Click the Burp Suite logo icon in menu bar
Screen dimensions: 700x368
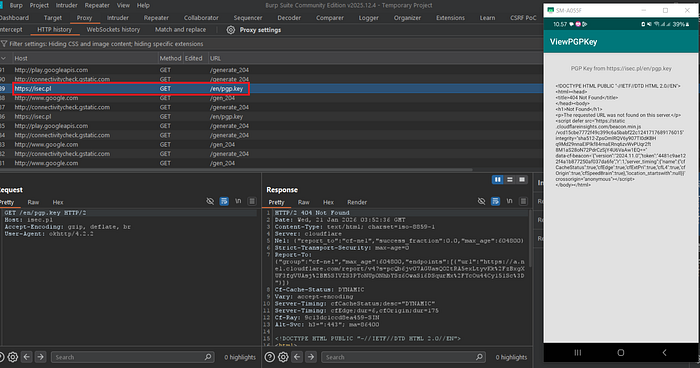point(1,5)
